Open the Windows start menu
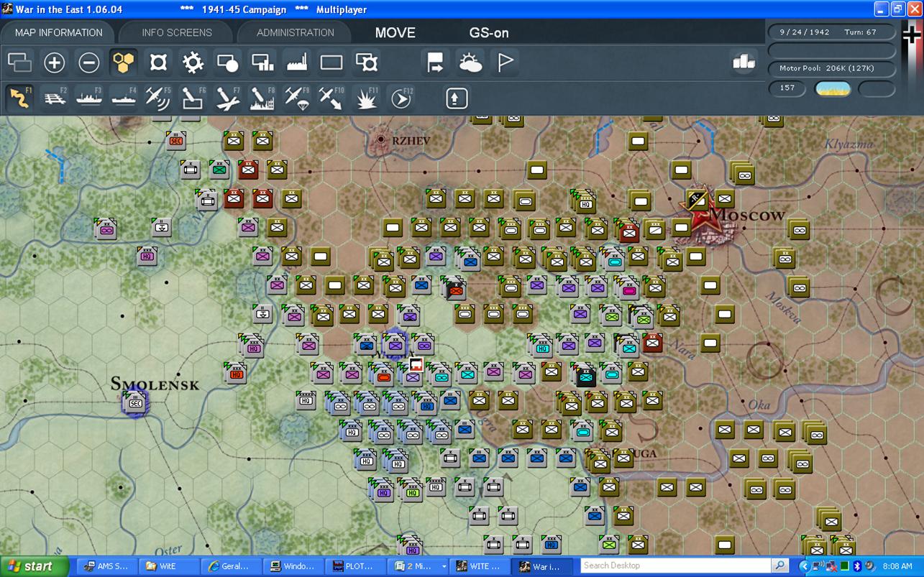Image resolution: width=924 pixels, height=577 pixels. [x=32, y=566]
